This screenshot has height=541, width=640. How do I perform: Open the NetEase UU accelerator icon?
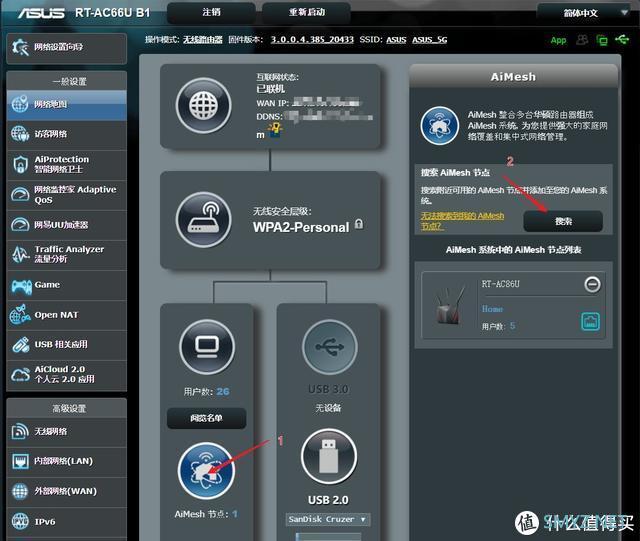click(x=20, y=224)
